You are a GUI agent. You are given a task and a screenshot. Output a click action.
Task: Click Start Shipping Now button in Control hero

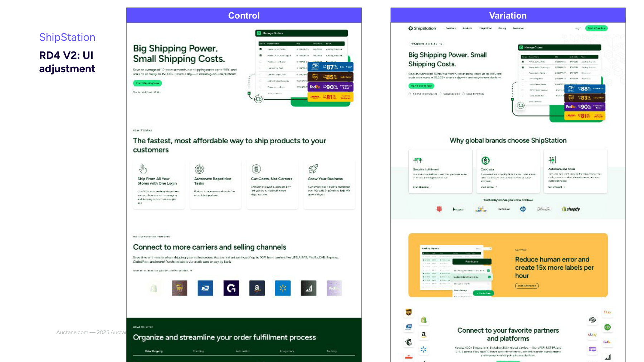pos(147,83)
